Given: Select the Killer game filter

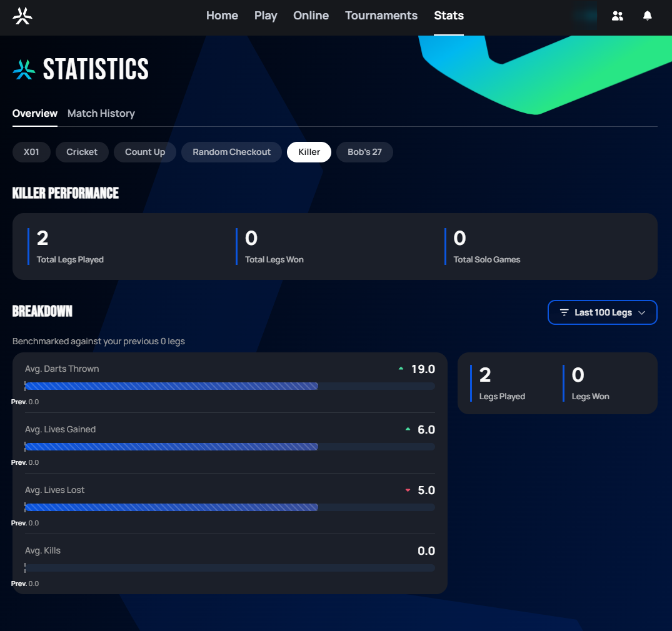Looking at the screenshot, I should coord(309,152).
